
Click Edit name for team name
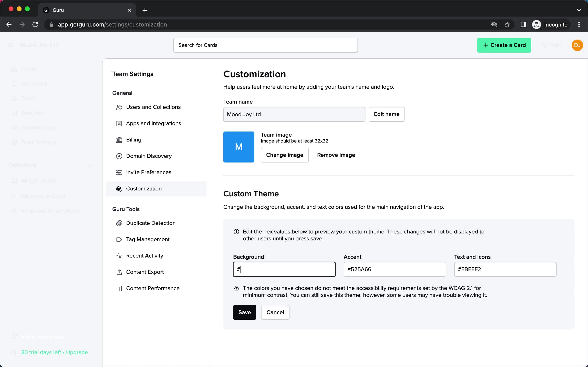[386, 114]
